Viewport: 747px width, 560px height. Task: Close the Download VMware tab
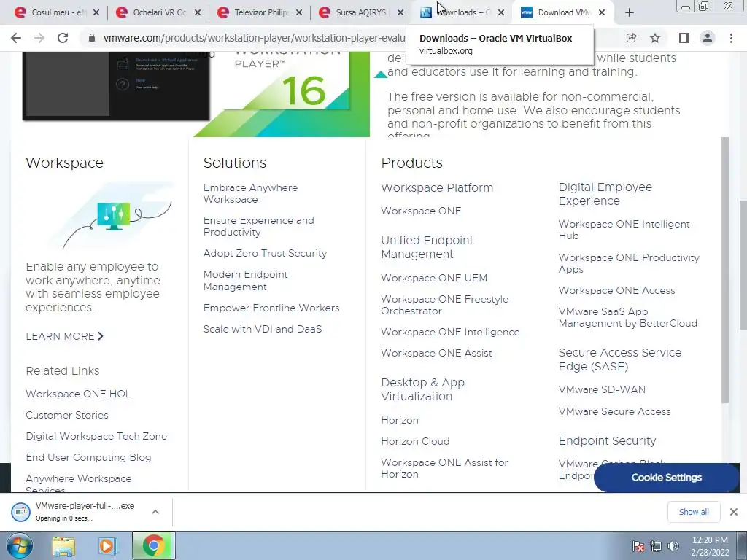(x=602, y=12)
